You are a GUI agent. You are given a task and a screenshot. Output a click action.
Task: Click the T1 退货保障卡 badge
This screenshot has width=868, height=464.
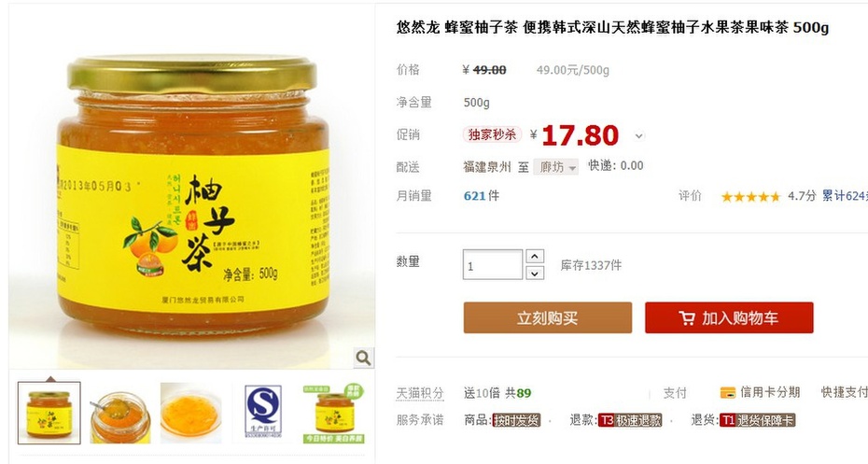point(757,420)
